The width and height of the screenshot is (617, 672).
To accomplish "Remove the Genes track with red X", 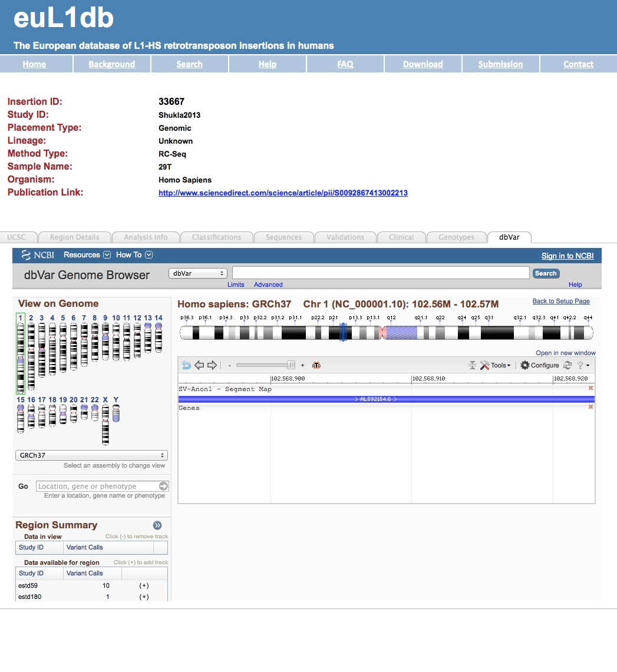I will [x=590, y=407].
